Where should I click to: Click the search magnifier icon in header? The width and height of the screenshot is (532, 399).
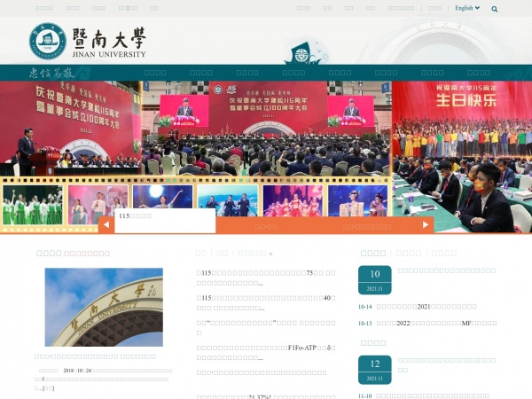point(495,9)
